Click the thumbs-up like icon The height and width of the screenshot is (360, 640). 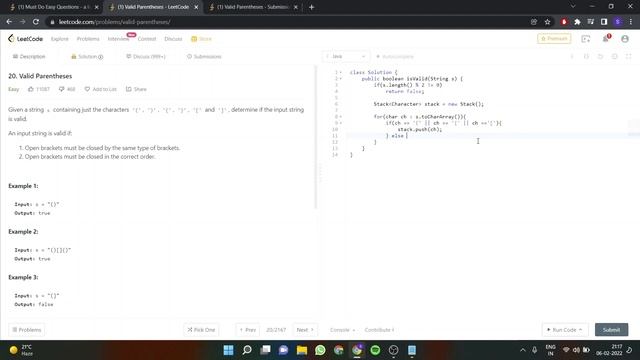click(31, 89)
